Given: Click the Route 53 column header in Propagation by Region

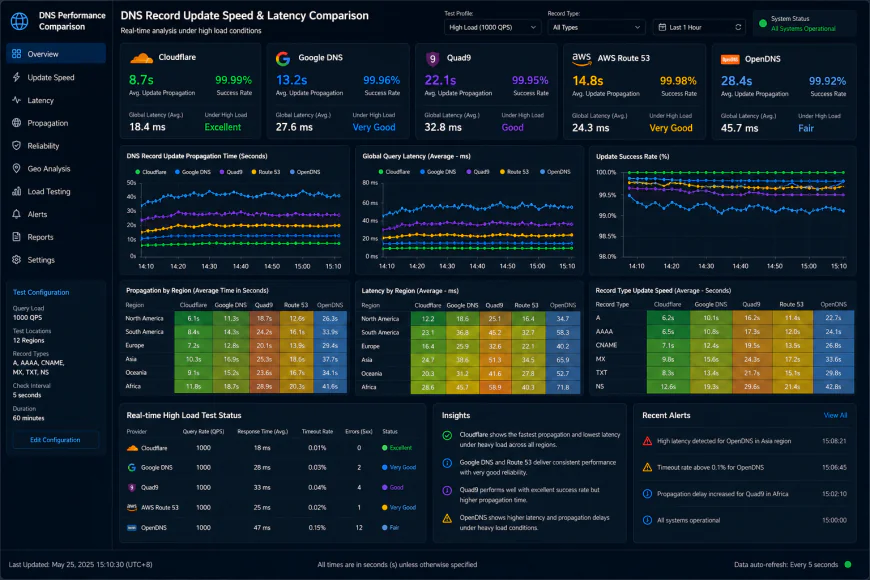Looking at the screenshot, I should (296, 305).
